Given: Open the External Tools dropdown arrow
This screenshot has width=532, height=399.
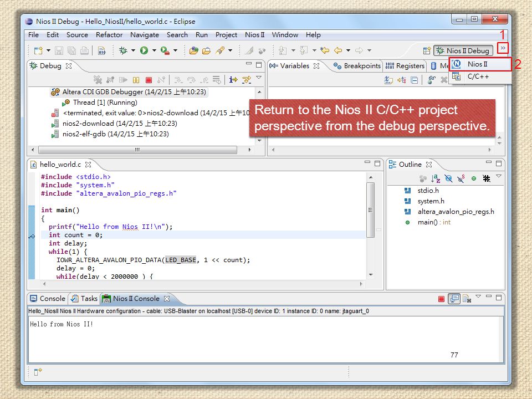Looking at the screenshot, I should click(x=176, y=50).
